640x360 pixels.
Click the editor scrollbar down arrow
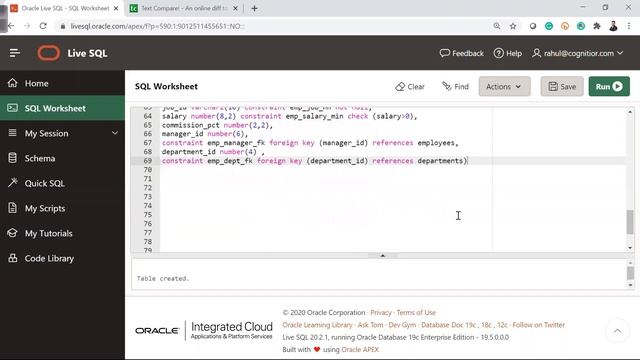click(x=630, y=248)
